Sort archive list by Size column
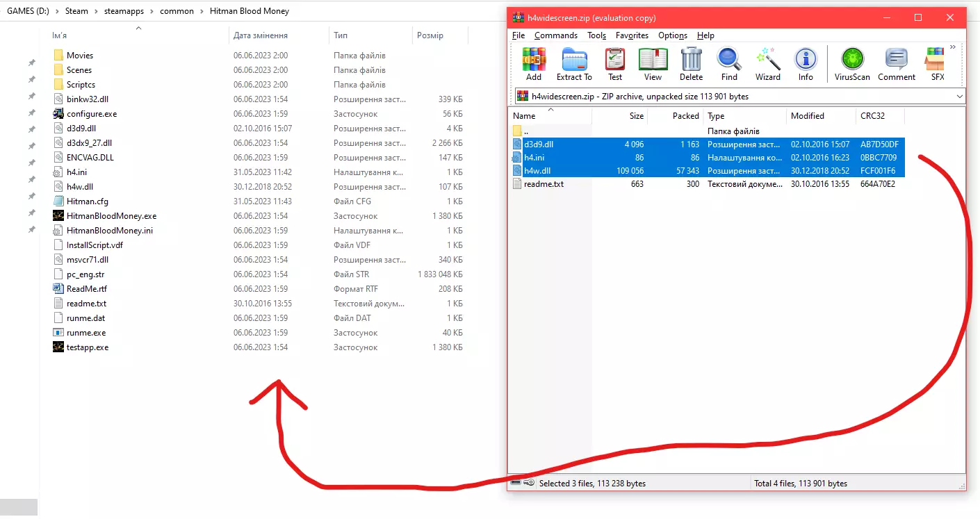Screen dimensions: 980x519 637,116
